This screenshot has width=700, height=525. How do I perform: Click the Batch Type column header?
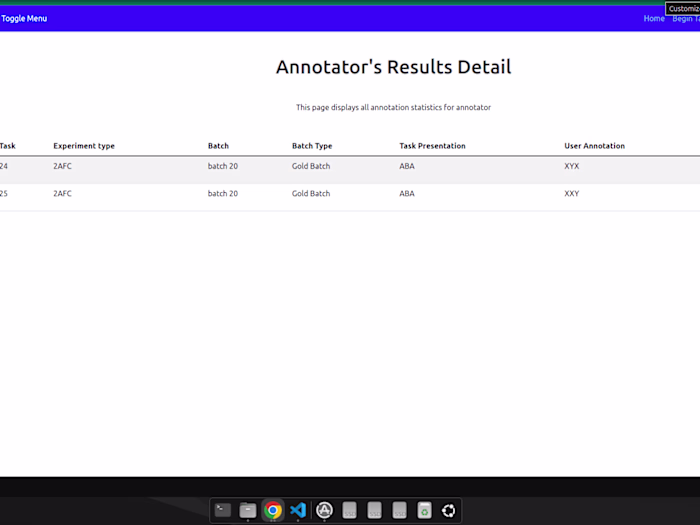(x=312, y=146)
